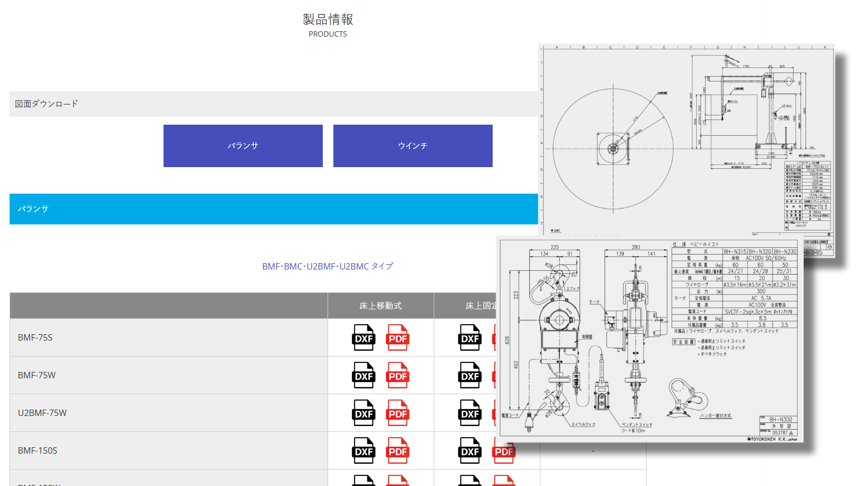
Task: Download U2BMF-75W floor-mobile PDF file
Action: pyautogui.click(x=398, y=413)
